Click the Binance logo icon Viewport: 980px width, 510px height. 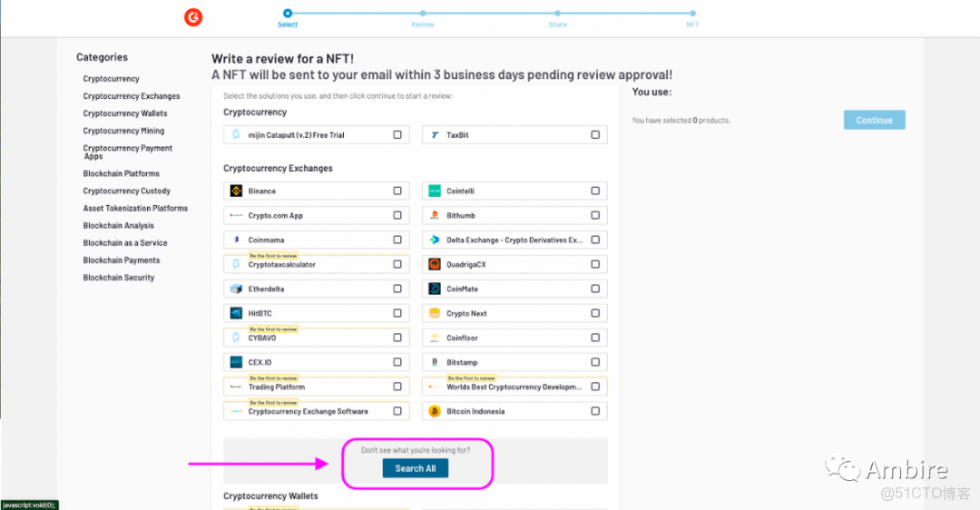coord(236,191)
